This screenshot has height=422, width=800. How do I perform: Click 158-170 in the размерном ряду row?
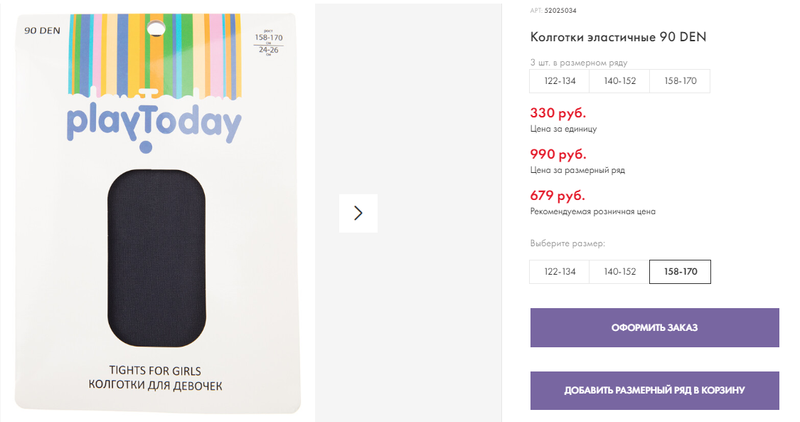point(680,81)
